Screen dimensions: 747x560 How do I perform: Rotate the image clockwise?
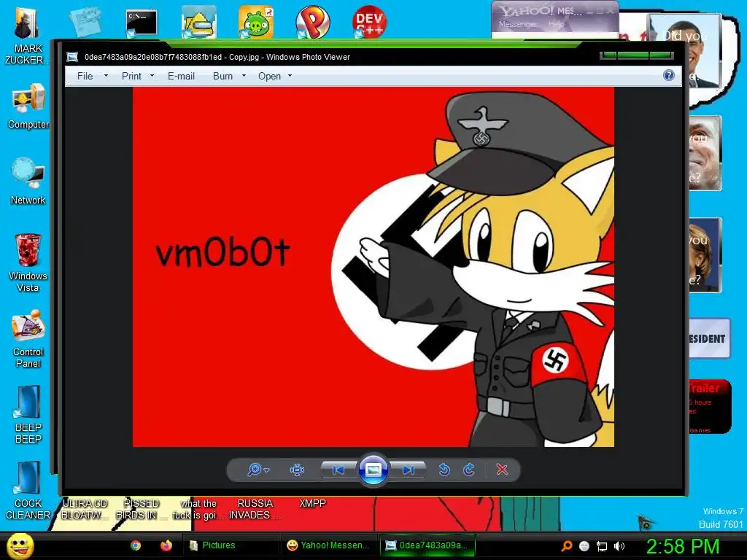[x=469, y=470]
